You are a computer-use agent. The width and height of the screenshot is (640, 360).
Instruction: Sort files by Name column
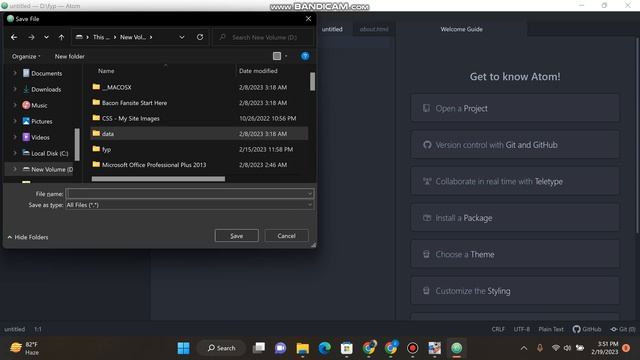coord(106,71)
